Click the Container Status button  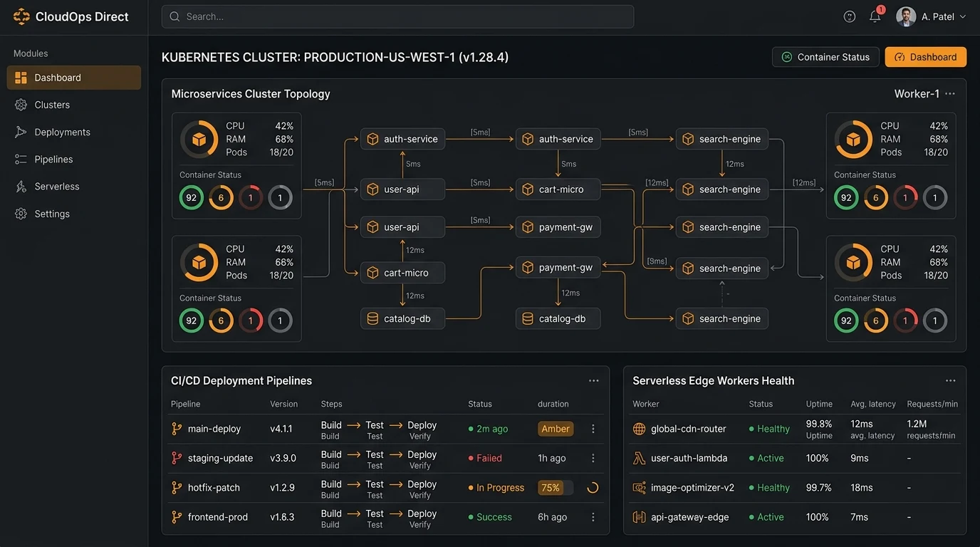coord(825,57)
